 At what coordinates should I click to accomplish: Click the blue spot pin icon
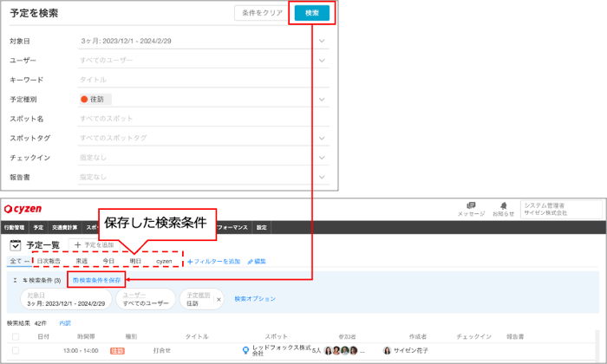[245, 350]
